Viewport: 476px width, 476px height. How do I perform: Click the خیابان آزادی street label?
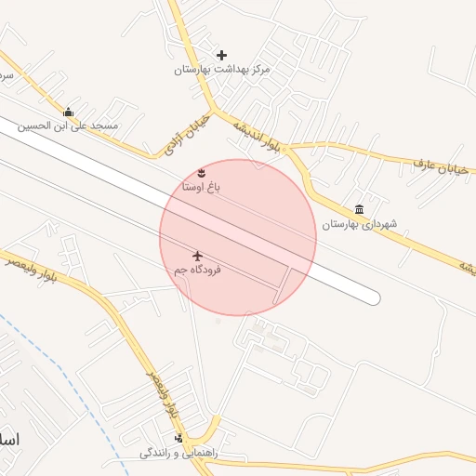[187, 136]
